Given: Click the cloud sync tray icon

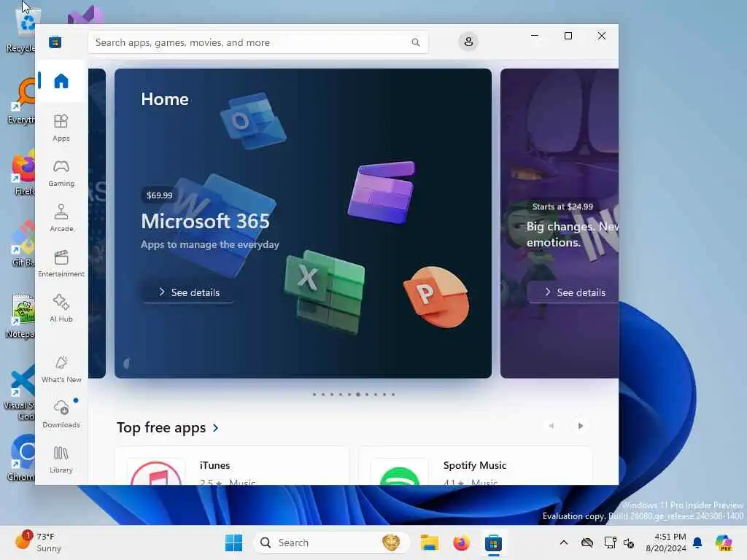Looking at the screenshot, I should (587, 542).
